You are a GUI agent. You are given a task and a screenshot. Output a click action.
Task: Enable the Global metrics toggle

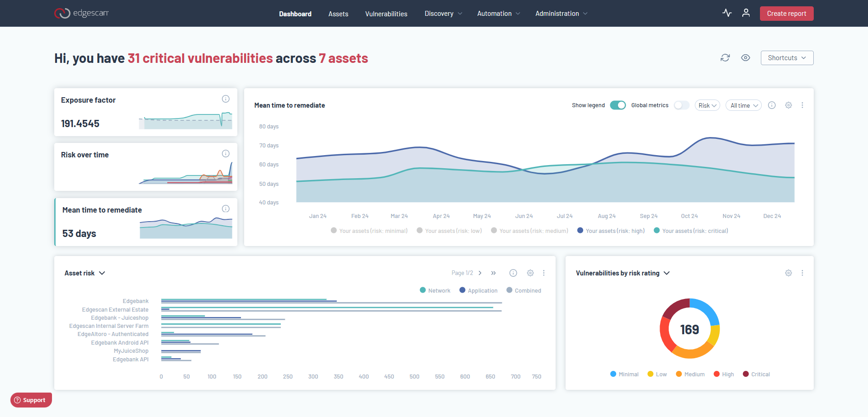pos(681,105)
